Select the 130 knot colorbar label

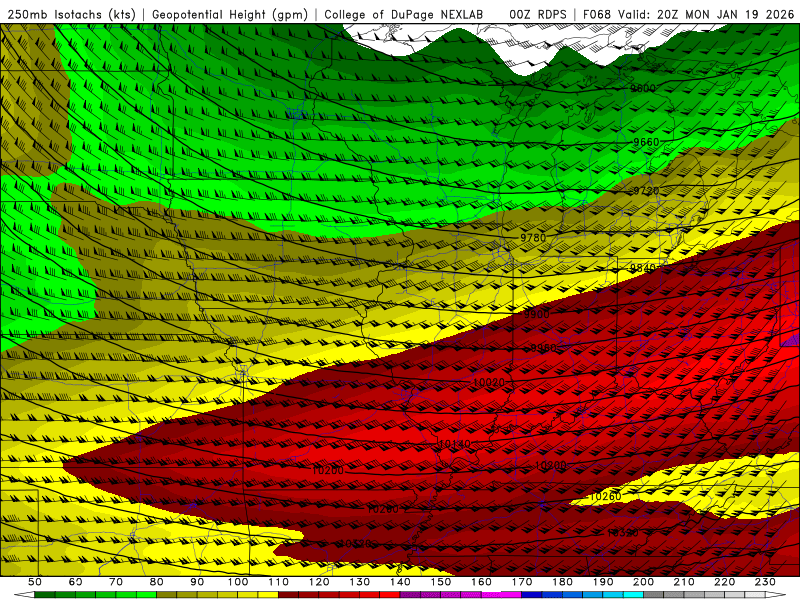[360, 582]
